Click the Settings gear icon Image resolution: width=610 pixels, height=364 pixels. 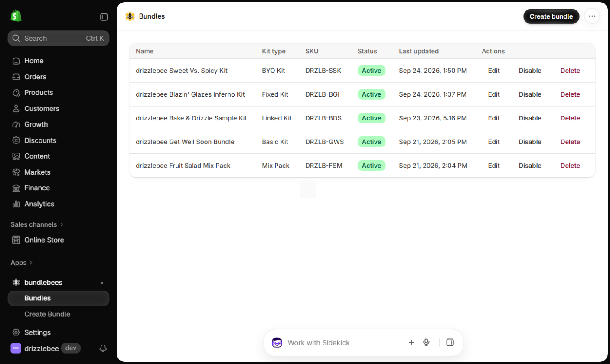[x=16, y=332]
